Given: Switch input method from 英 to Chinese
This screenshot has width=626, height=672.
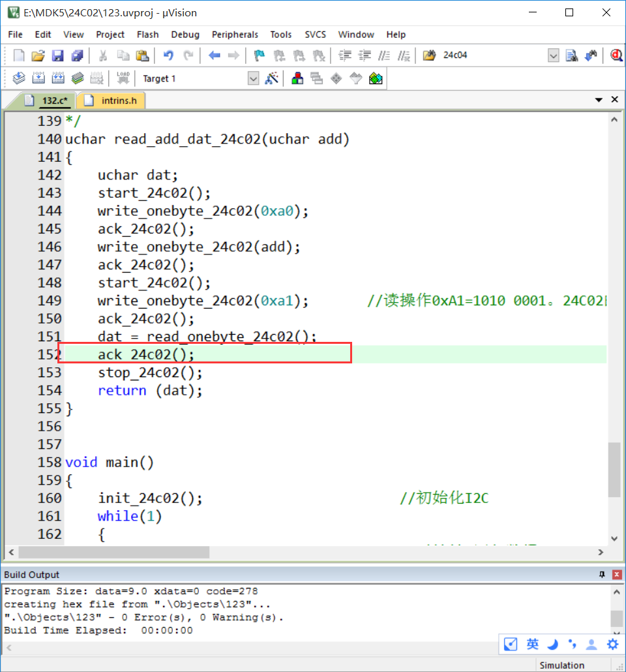Looking at the screenshot, I should pos(533,644).
